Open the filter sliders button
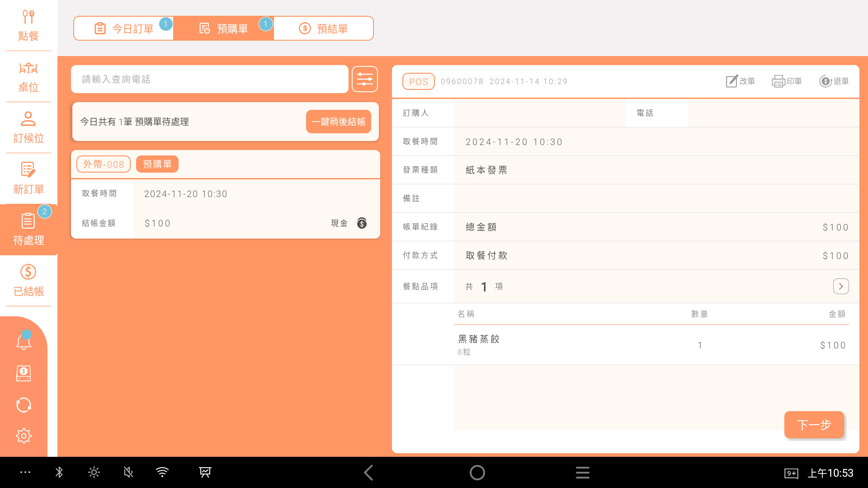The width and height of the screenshot is (868, 488). click(364, 80)
